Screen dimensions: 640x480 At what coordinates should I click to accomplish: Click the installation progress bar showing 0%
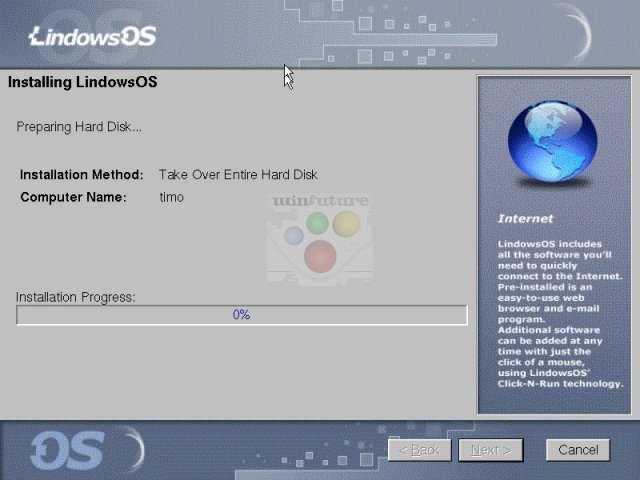[242, 315]
